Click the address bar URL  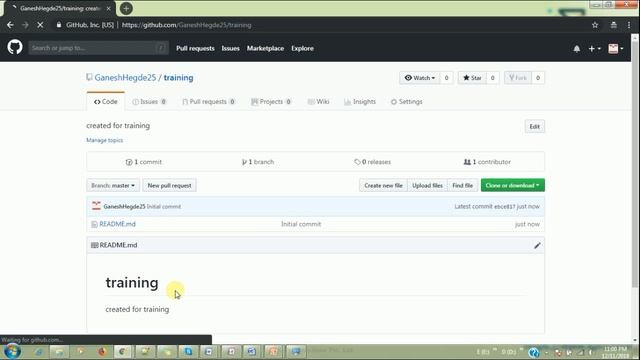point(187,25)
